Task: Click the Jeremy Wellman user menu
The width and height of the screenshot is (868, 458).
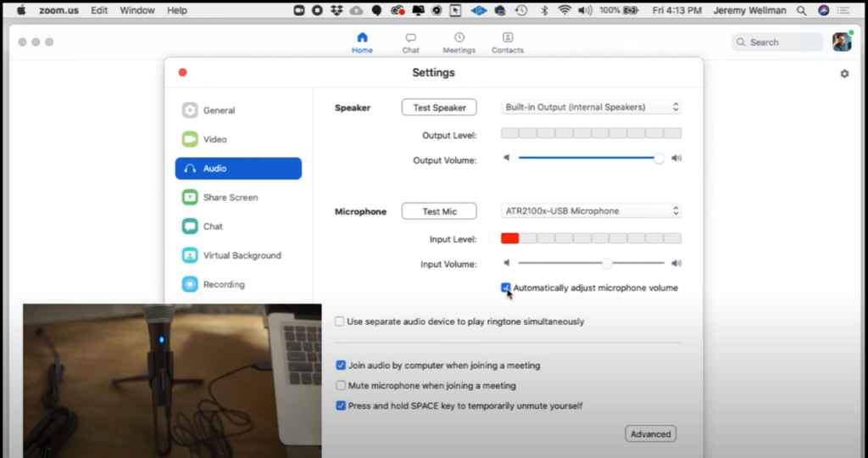Action: (x=749, y=10)
